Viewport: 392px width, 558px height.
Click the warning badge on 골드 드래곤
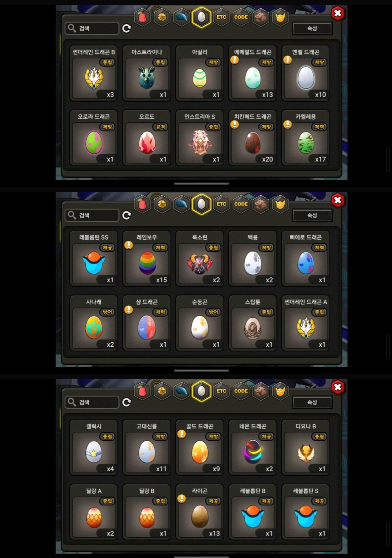181,434
